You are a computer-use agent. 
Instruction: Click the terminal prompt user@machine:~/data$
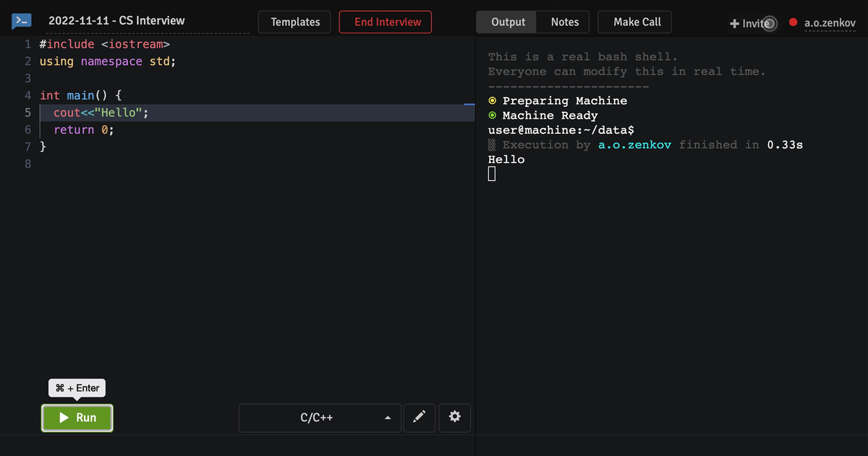click(x=561, y=130)
